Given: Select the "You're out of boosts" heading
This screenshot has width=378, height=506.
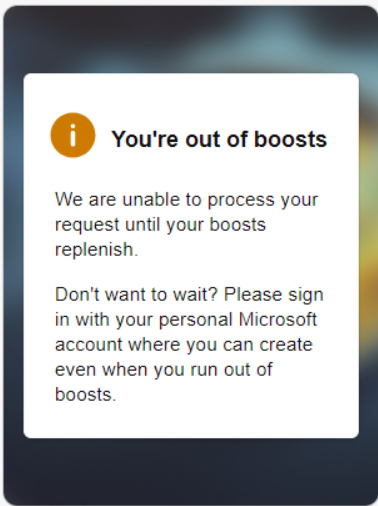Looking at the screenshot, I should (219, 139).
